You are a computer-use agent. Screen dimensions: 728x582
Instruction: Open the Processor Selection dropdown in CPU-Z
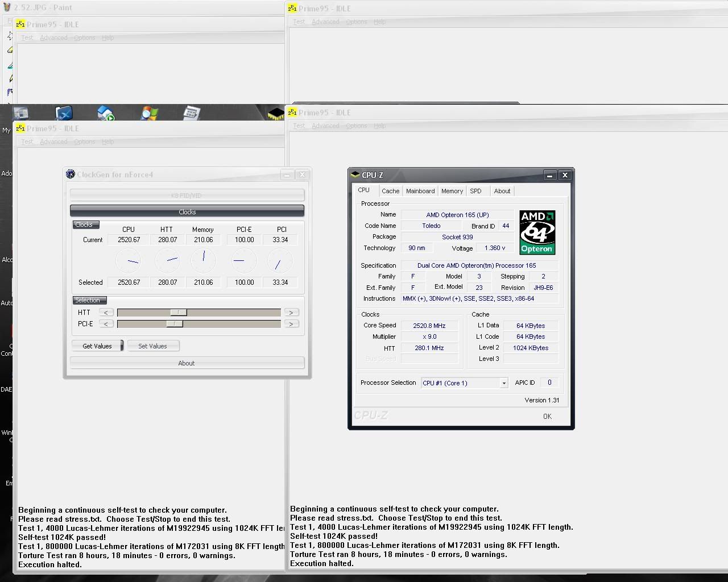pyautogui.click(x=503, y=383)
